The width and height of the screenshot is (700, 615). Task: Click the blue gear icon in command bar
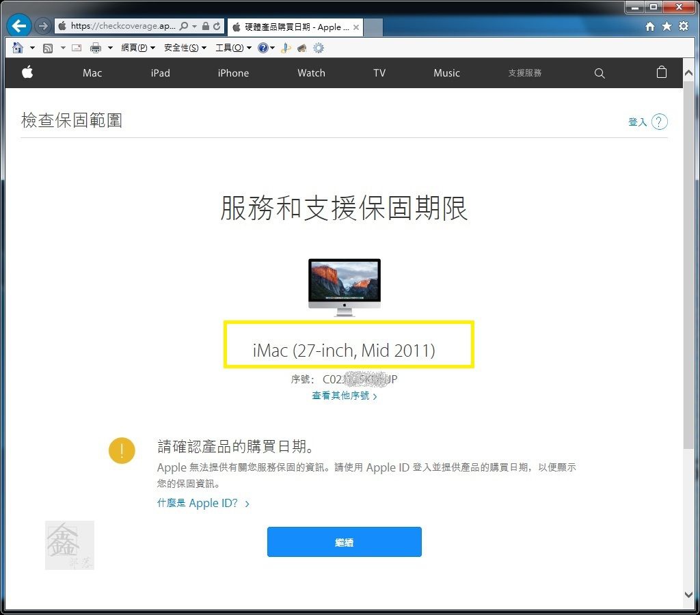point(319,48)
